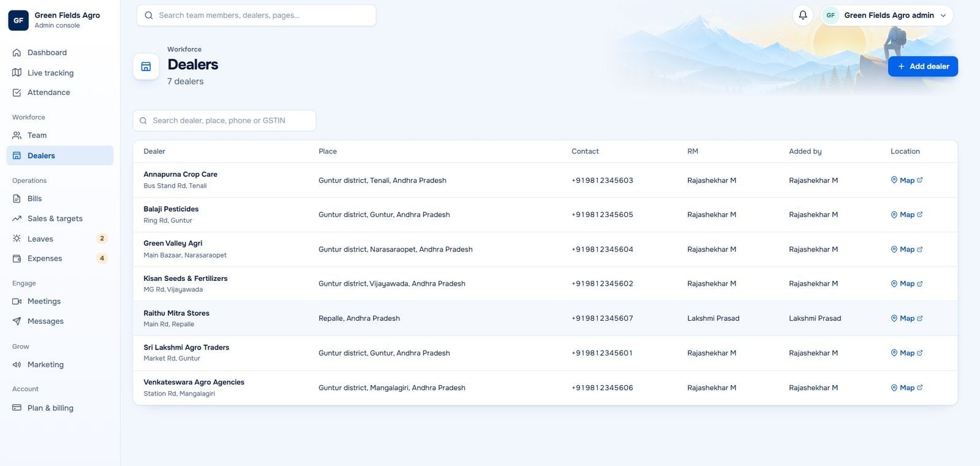This screenshot has width=980, height=466.
Task: Click dealer name Venkateswara Agro Agencies
Action: (x=194, y=382)
